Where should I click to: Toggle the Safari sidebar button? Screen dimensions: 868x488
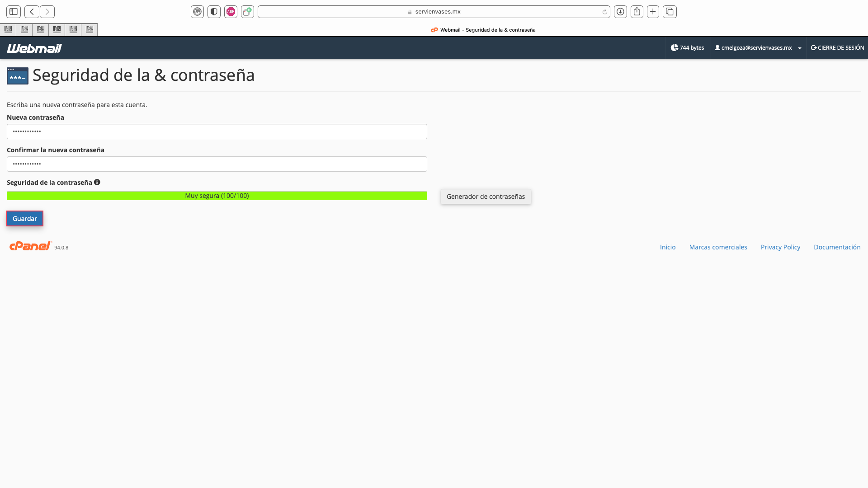(x=14, y=12)
